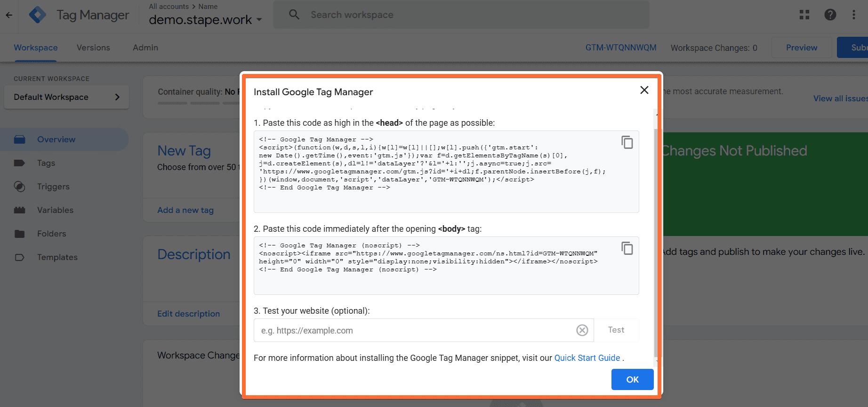Clear the test website URL field
This screenshot has height=407, width=868.
[x=582, y=330]
